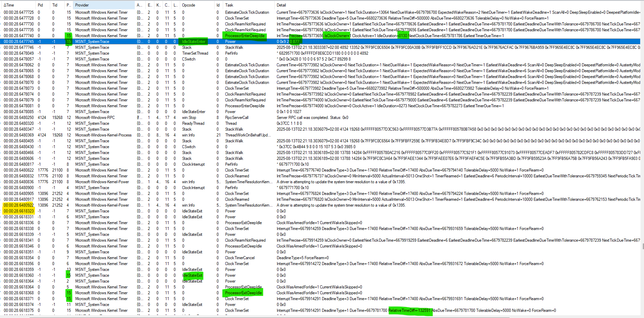
Task: Click the TimerSetThread opcode cell
Action: (x=195, y=53)
